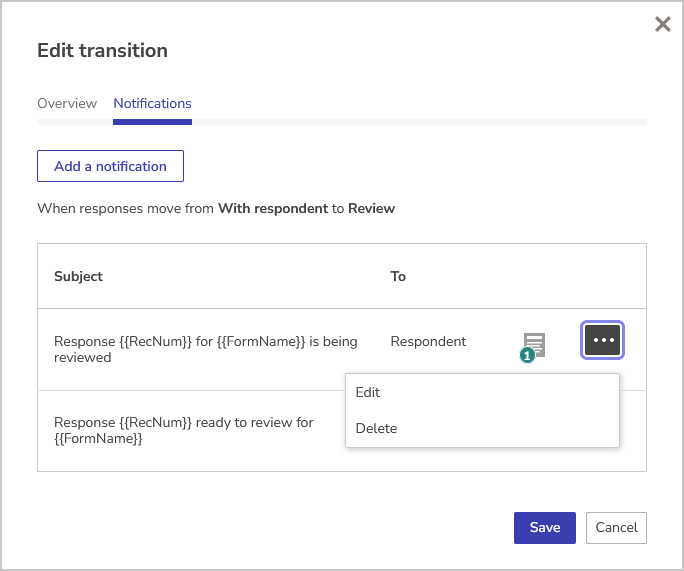Click the Subject column header
The height and width of the screenshot is (571, 684).
[x=79, y=277]
